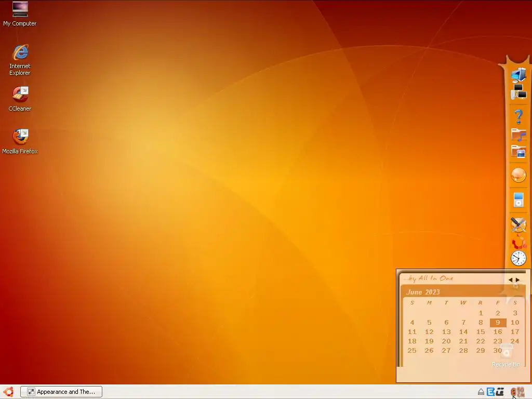The image size is (532, 399).
Task: Launch Mozilla Firefox from the desktop
Action: click(20, 141)
